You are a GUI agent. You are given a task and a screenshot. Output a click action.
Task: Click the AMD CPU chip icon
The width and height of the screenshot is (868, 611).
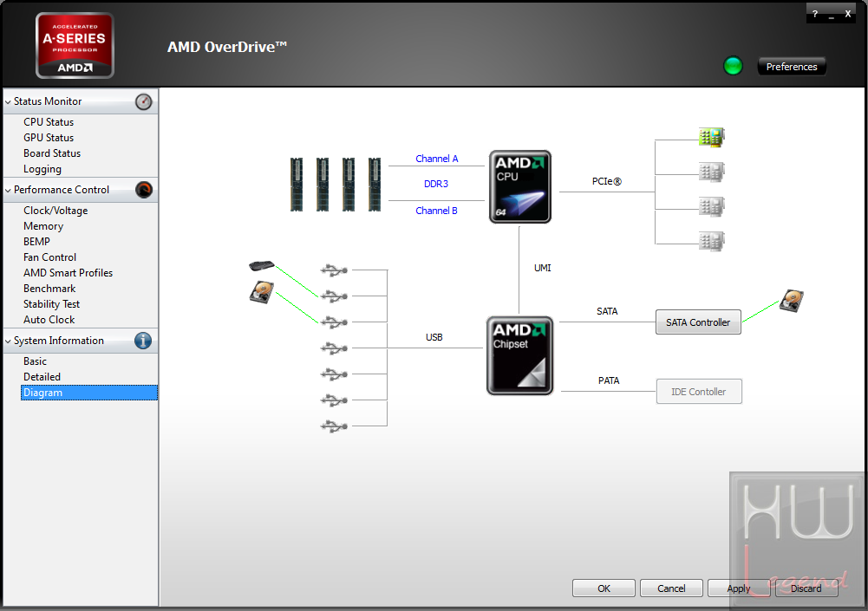(519, 186)
